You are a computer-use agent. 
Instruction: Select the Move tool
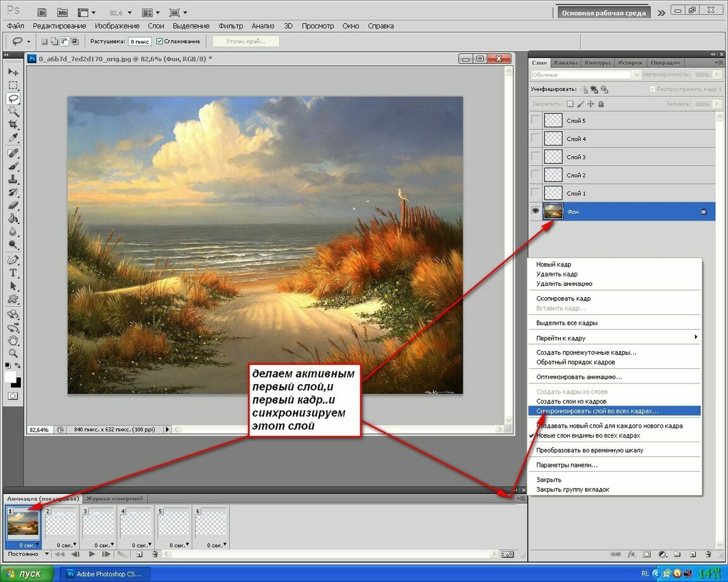coord(13,72)
